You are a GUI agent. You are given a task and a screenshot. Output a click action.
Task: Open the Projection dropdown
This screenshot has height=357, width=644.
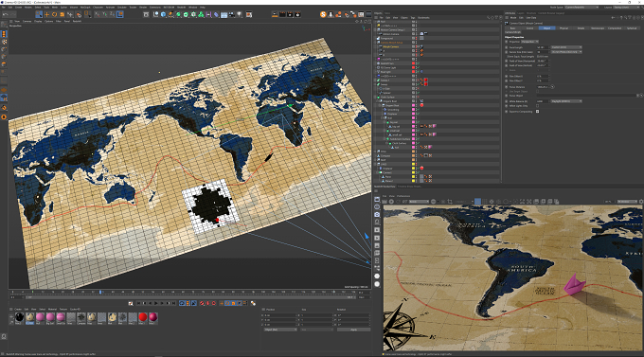click(529, 42)
